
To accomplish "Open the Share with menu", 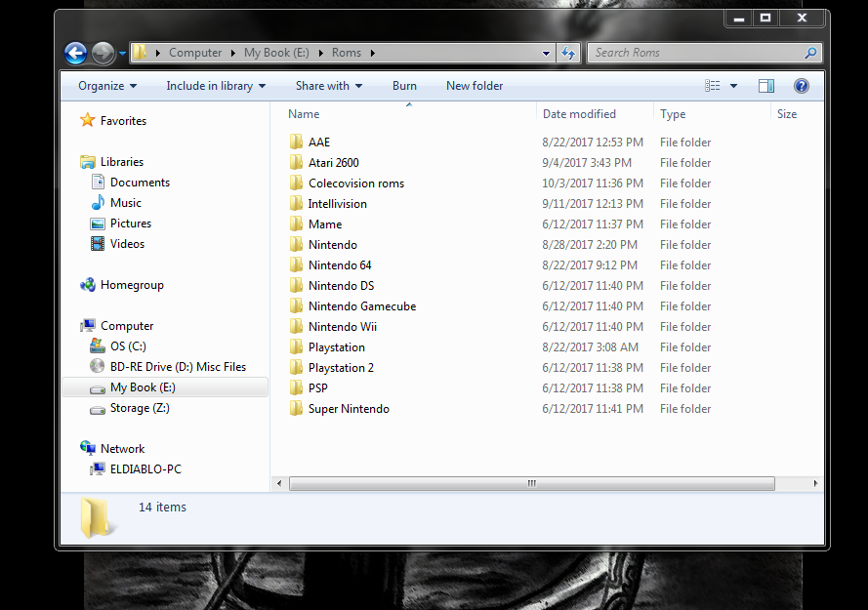I will pyautogui.click(x=329, y=86).
